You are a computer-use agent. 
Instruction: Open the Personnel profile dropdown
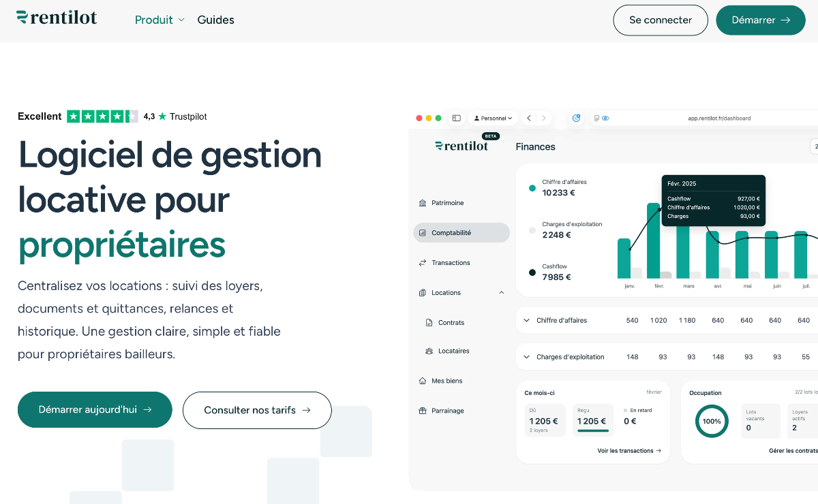click(x=493, y=118)
